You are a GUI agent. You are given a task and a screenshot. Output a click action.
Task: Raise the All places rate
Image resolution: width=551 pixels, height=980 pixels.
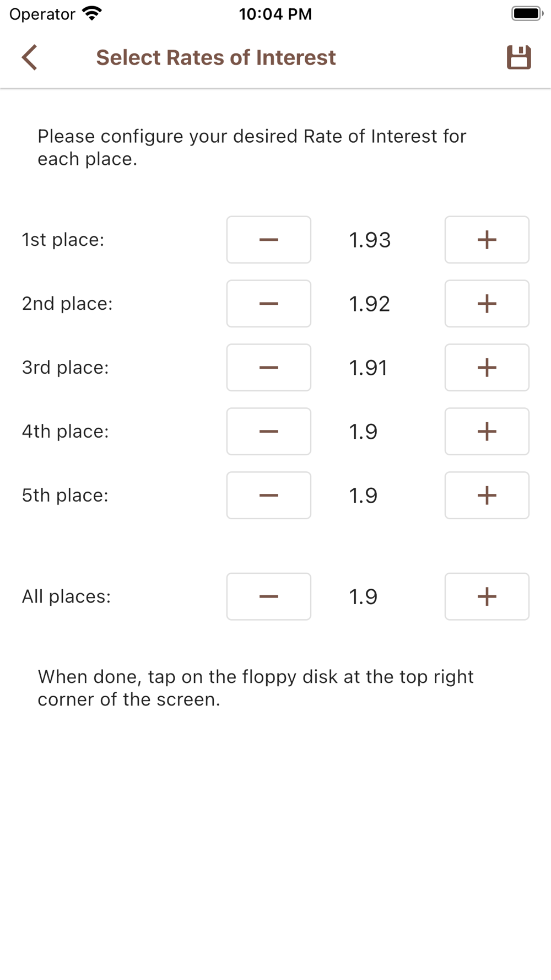[x=487, y=596]
